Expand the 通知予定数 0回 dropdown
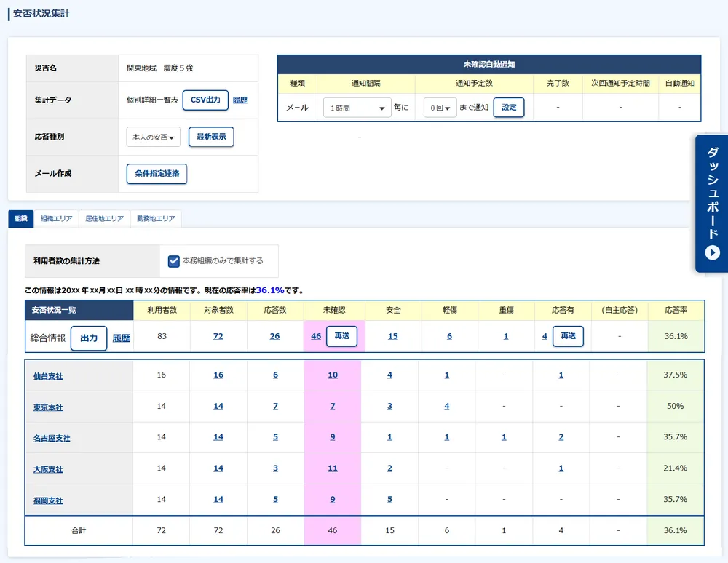The image size is (728, 563). [x=440, y=108]
